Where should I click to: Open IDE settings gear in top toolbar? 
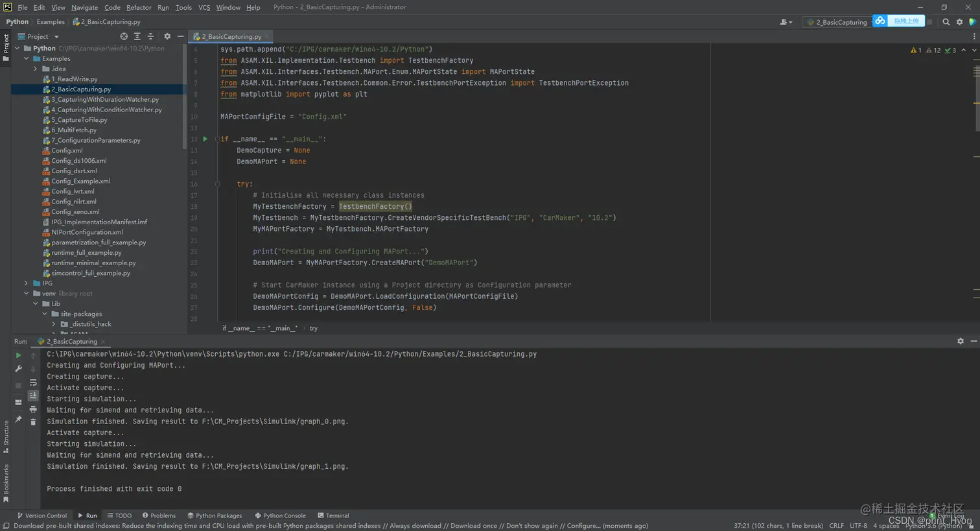point(960,22)
